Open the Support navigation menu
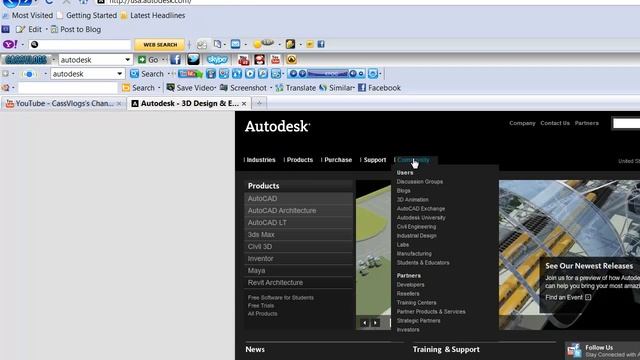This screenshot has width=640, height=360. [x=375, y=160]
